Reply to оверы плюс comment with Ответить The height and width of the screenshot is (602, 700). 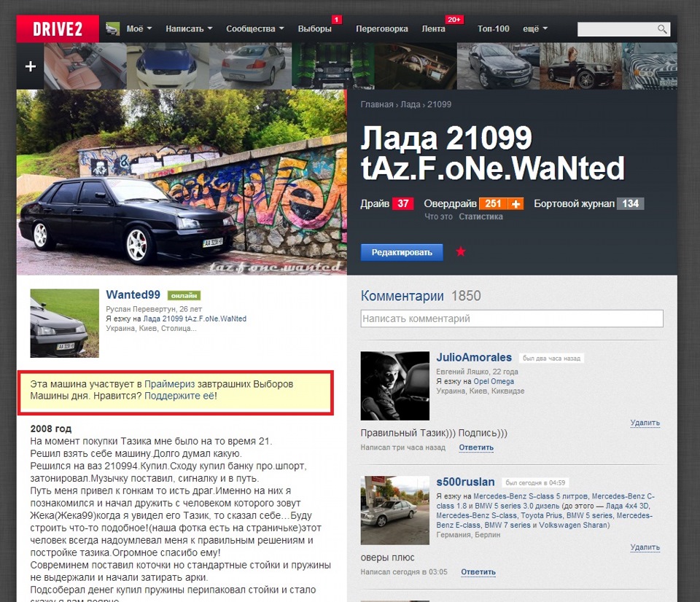point(478,571)
